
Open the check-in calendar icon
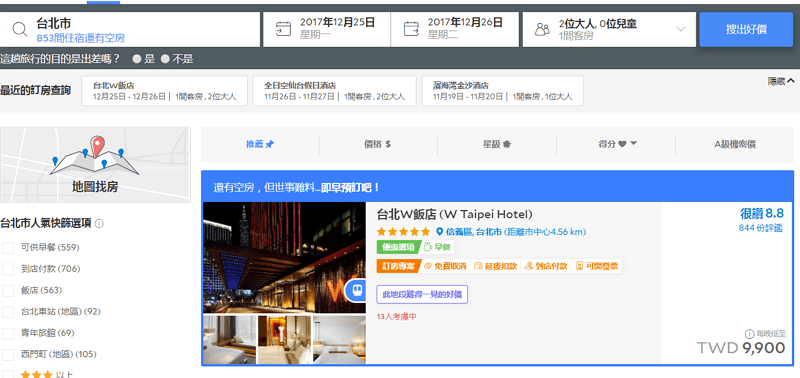pos(283,29)
